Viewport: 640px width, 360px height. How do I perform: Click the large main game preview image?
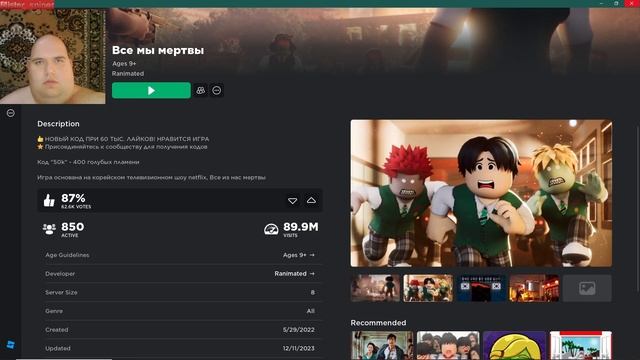click(481, 193)
